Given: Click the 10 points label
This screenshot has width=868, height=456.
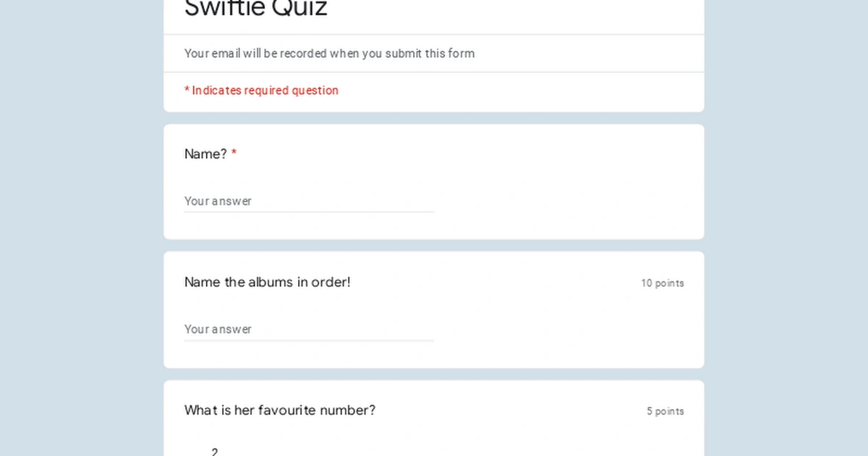Looking at the screenshot, I should pyautogui.click(x=662, y=283).
